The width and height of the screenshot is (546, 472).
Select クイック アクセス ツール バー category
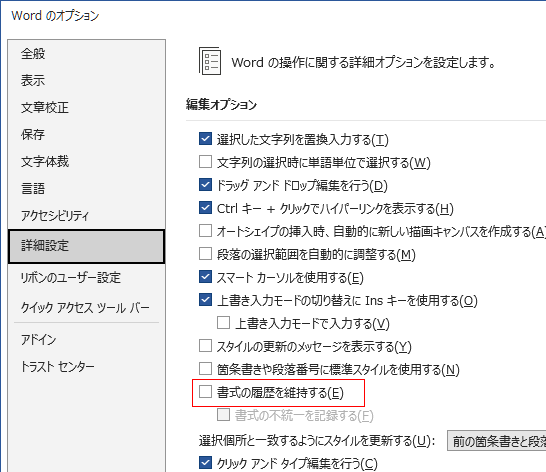(86, 308)
